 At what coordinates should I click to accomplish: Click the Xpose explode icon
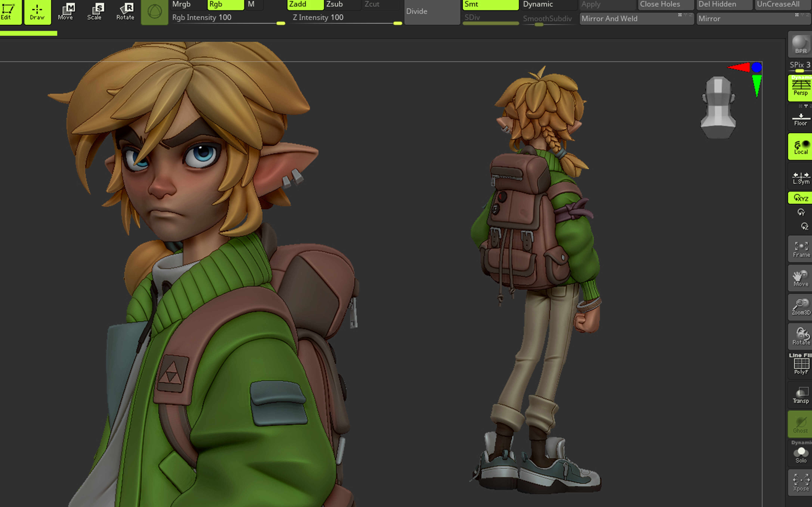point(800,483)
